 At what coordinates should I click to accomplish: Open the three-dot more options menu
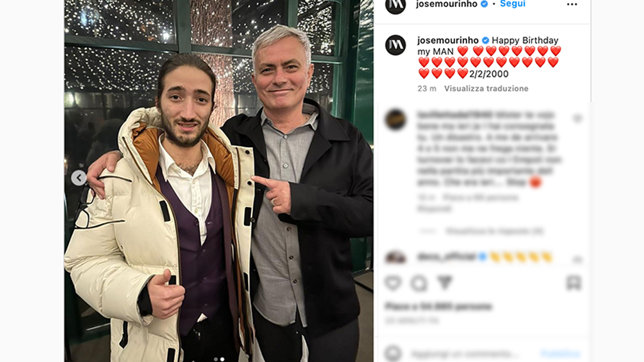click(572, 4)
